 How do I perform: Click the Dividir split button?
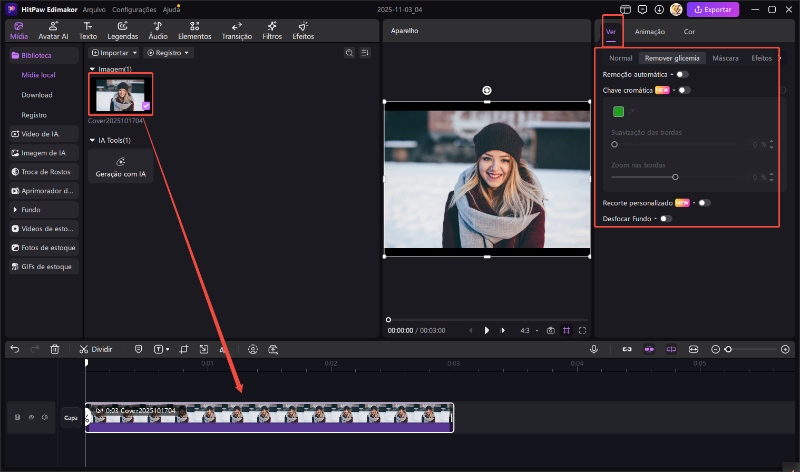pos(95,349)
